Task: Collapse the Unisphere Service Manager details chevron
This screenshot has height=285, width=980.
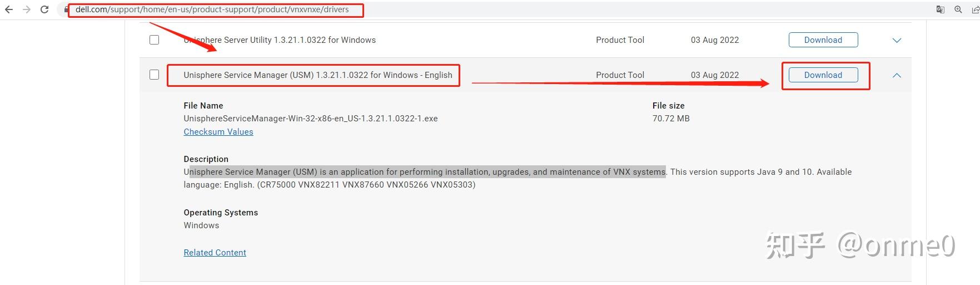Action: coord(897,75)
